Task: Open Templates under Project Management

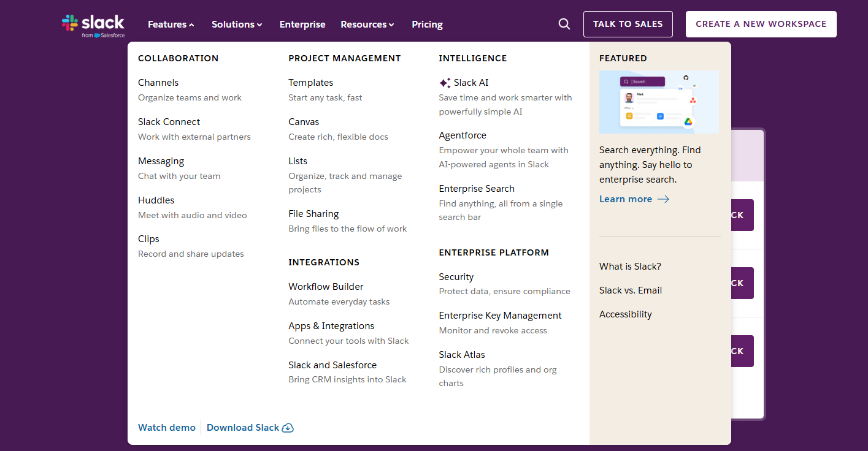Action: pyautogui.click(x=311, y=83)
